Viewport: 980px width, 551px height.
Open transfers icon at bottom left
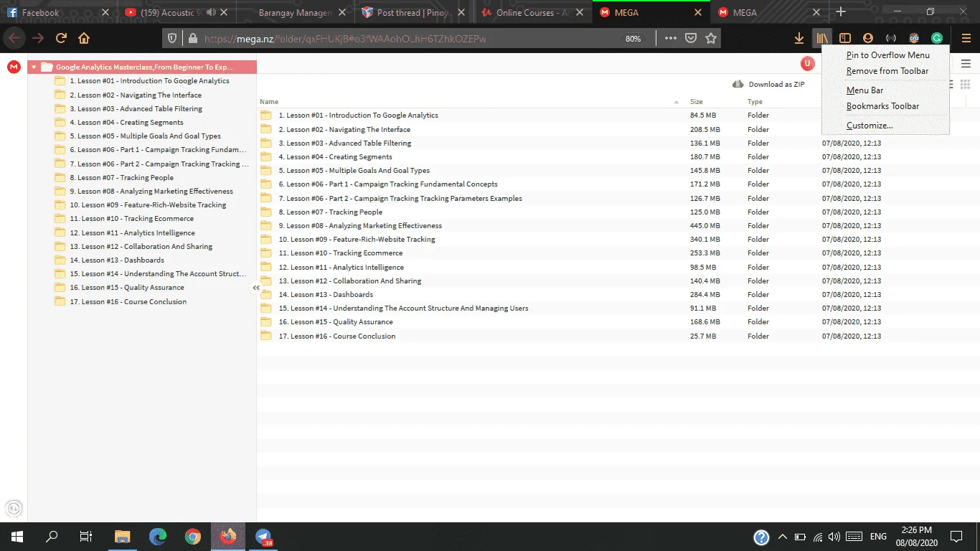click(14, 507)
